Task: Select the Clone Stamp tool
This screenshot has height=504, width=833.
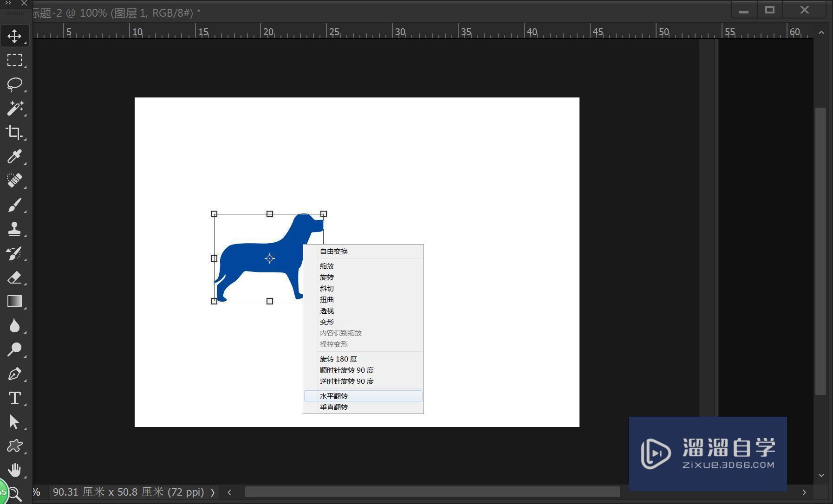Action: click(15, 229)
